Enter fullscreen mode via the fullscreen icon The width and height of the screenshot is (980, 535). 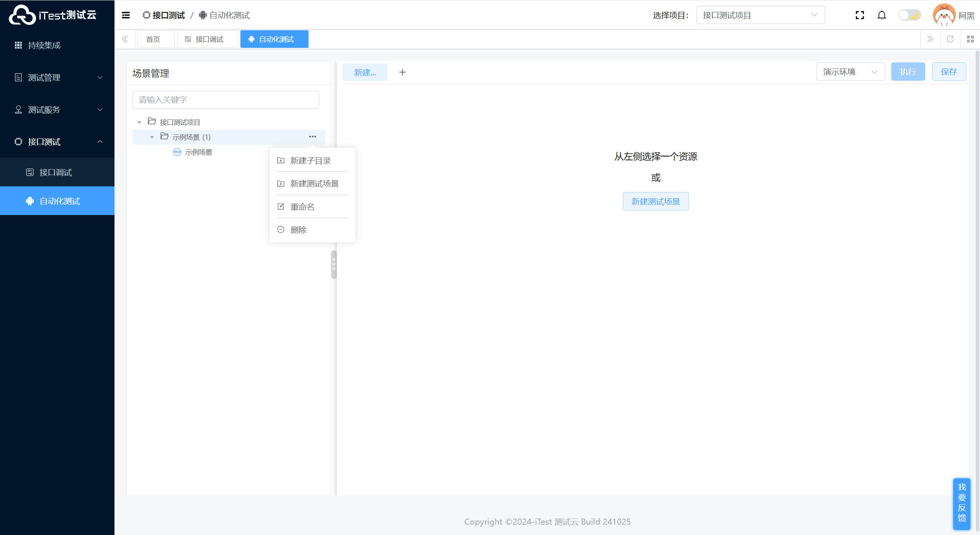point(860,15)
